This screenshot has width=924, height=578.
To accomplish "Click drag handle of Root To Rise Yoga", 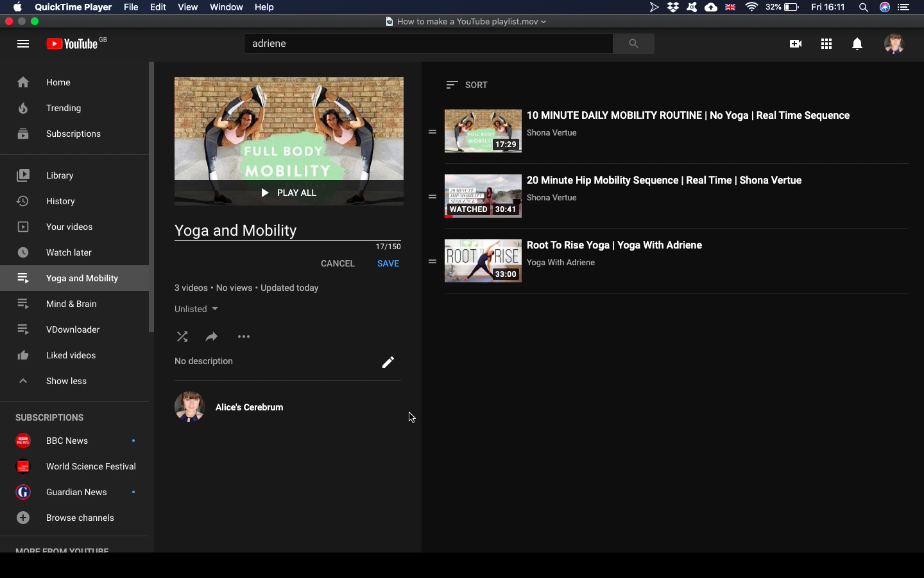I will pyautogui.click(x=432, y=261).
